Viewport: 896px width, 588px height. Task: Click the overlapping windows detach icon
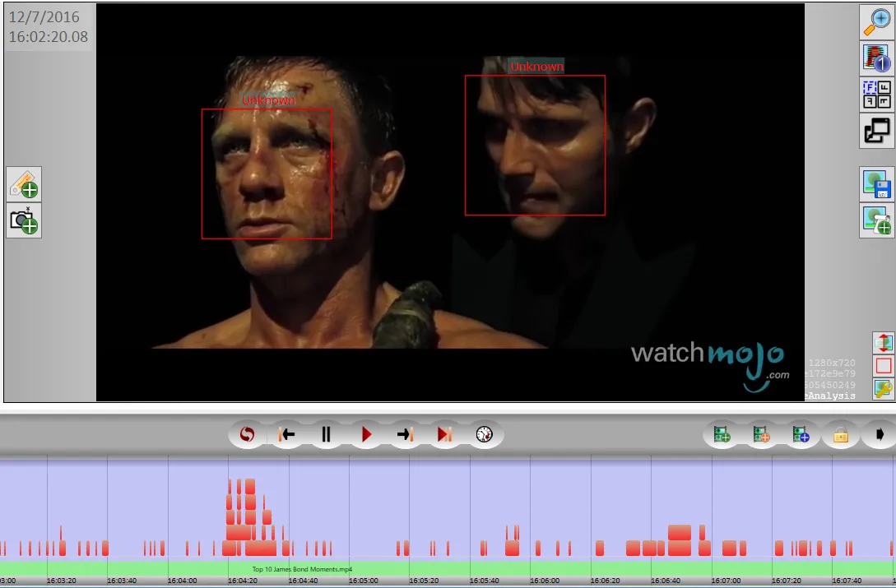(x=877, y=131)
